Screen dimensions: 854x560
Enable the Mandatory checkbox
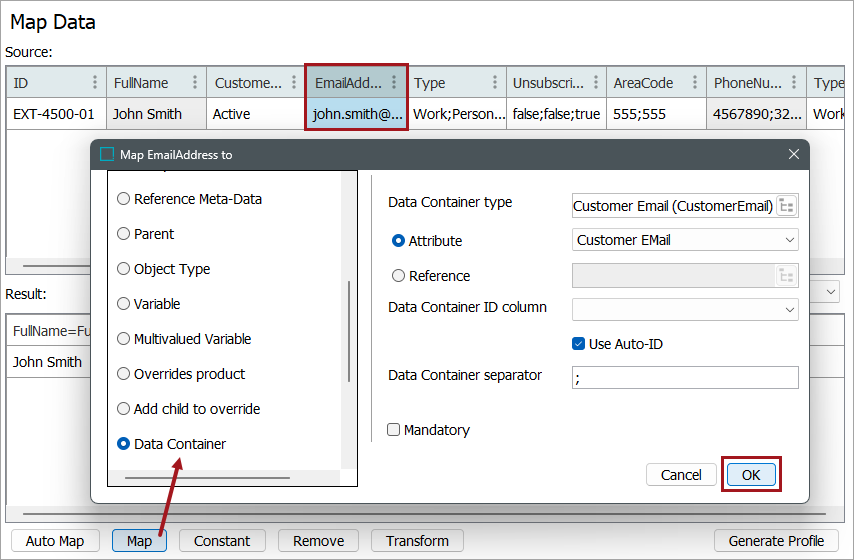point(394,430)
